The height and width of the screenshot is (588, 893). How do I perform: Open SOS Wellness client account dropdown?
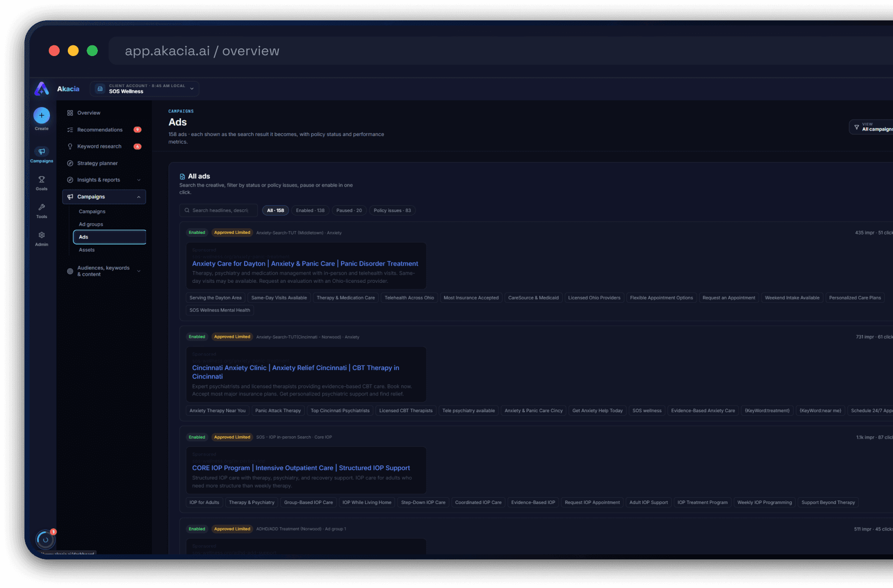click(145, 89)
